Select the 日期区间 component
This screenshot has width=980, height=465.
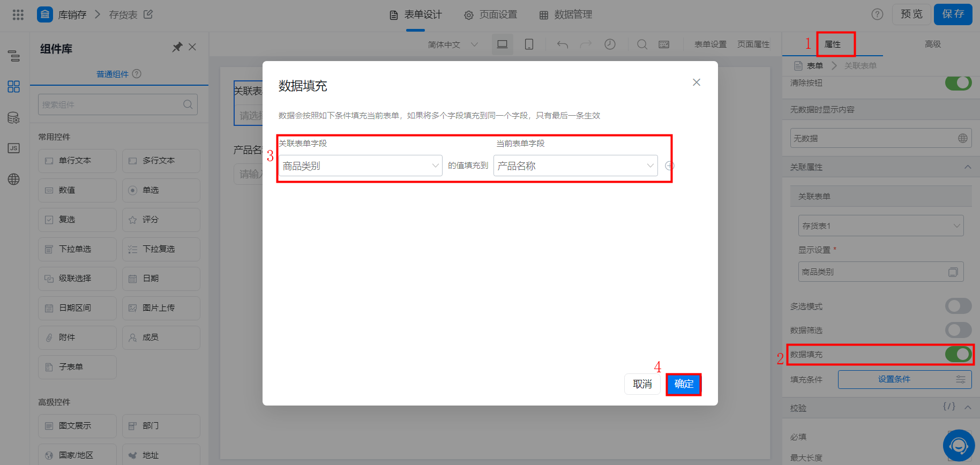click(x=77, y=308)
